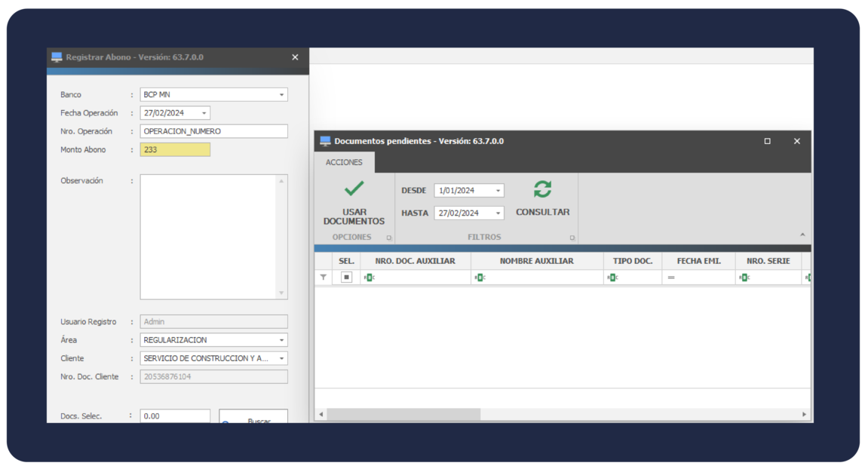Open the Banco dropdown showing BCP MN
This screenshot has width=868, height=472.
coord(281,95)
